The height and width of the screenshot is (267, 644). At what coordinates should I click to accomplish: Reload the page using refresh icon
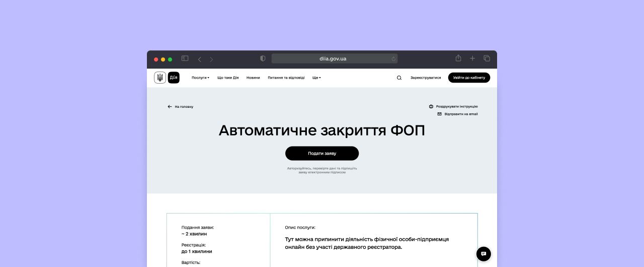[393, 59]
